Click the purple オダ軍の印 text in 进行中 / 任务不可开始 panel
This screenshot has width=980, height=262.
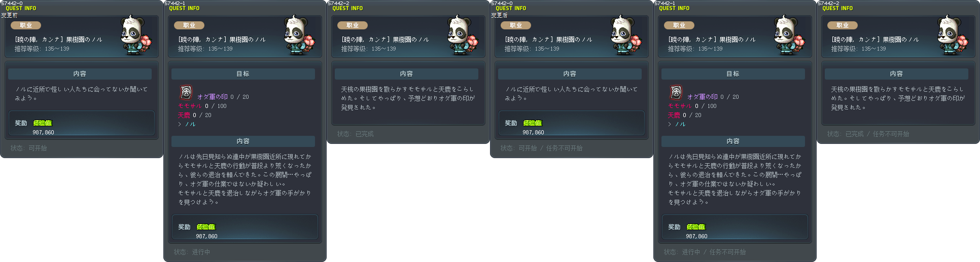pos(703,97)
